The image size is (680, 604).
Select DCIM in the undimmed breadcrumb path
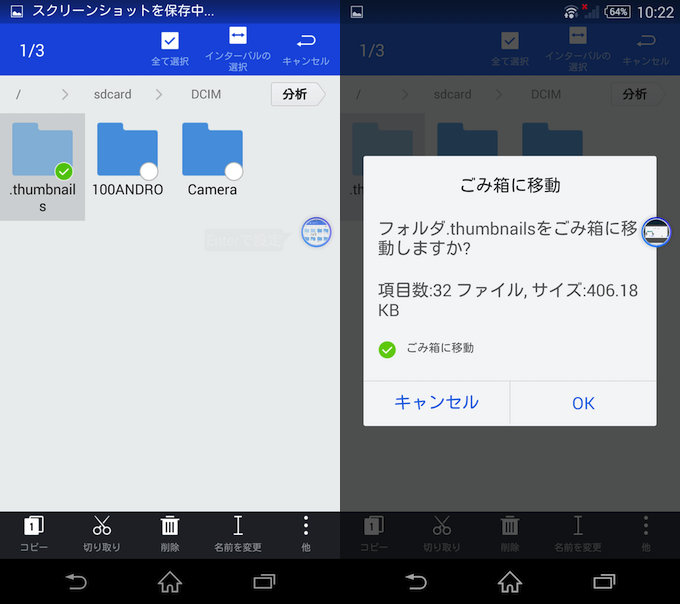205,95
